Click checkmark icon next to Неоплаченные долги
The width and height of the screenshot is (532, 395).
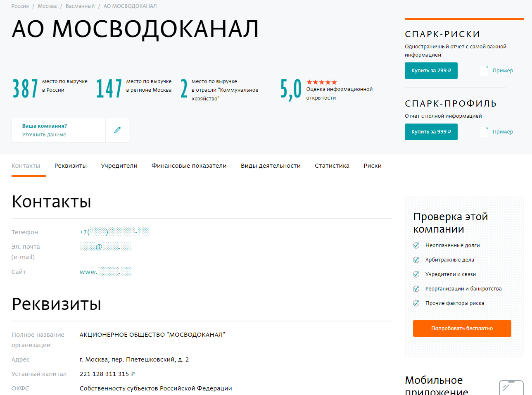416,245
